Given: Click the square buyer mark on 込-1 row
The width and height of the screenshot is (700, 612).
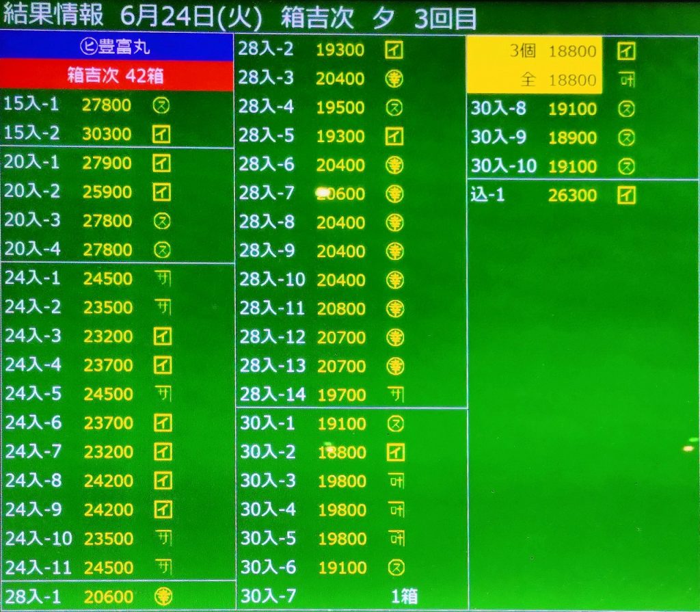Looking at the screenshot, I should point(626,196).
